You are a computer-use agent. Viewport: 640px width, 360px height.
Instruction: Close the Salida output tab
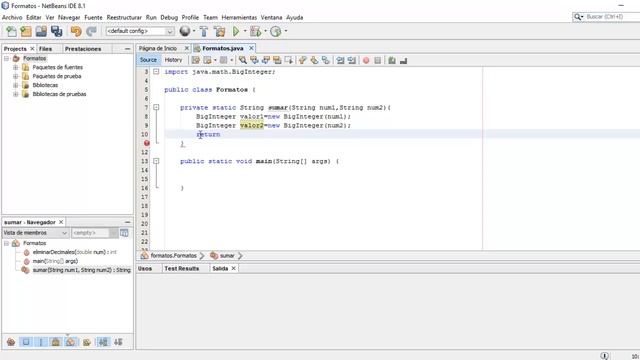tap(233, 268)
